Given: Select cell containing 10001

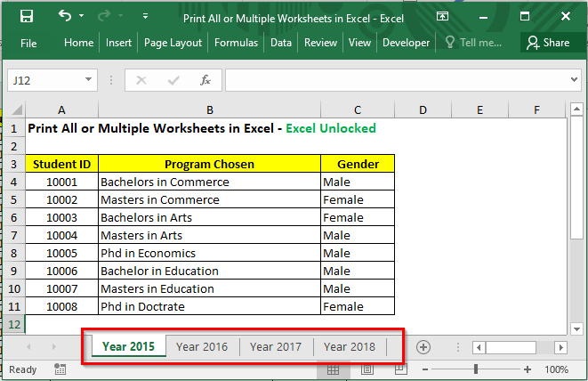Looking at the screenshot, I should pyautogui.click(x=62, y=182).
